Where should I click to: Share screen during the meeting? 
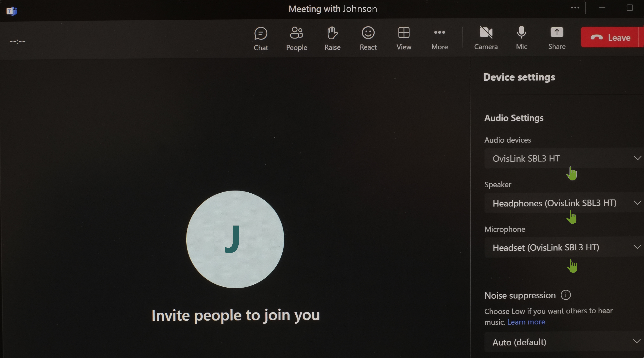coord(557,37)
